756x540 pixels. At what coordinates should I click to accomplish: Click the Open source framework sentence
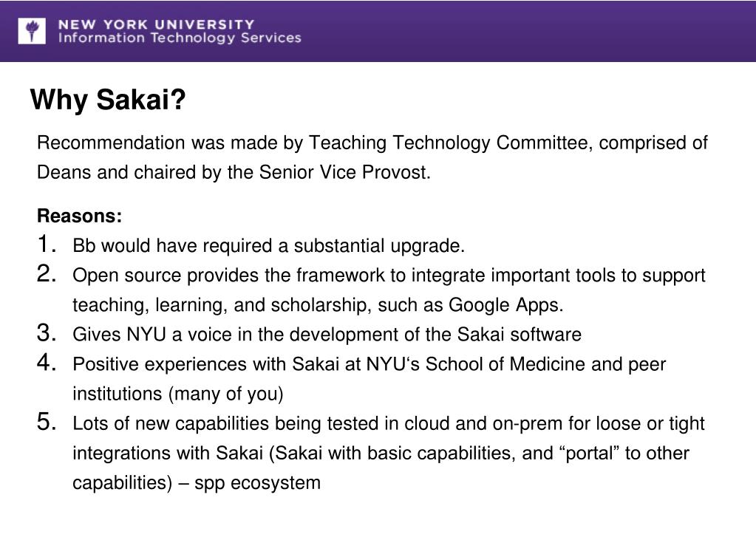[389, 290]
